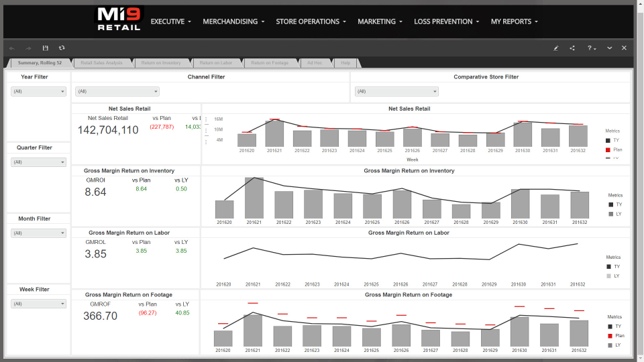Click red Plan swatch in Footage legend
Image resolution: width=644 pixels, height=362 pixels.
610,336
